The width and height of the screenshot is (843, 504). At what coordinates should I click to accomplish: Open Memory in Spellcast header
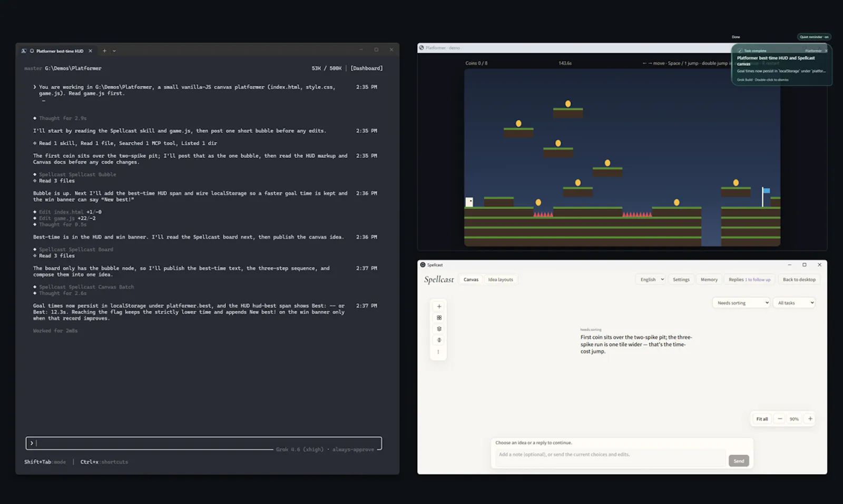pyautogui.click(x=709, y=280)
